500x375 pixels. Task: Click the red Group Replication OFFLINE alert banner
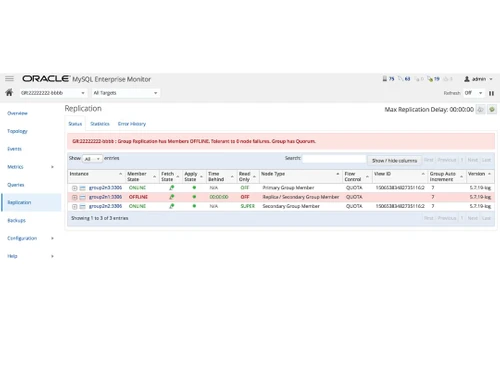click(x=281, y=141)
